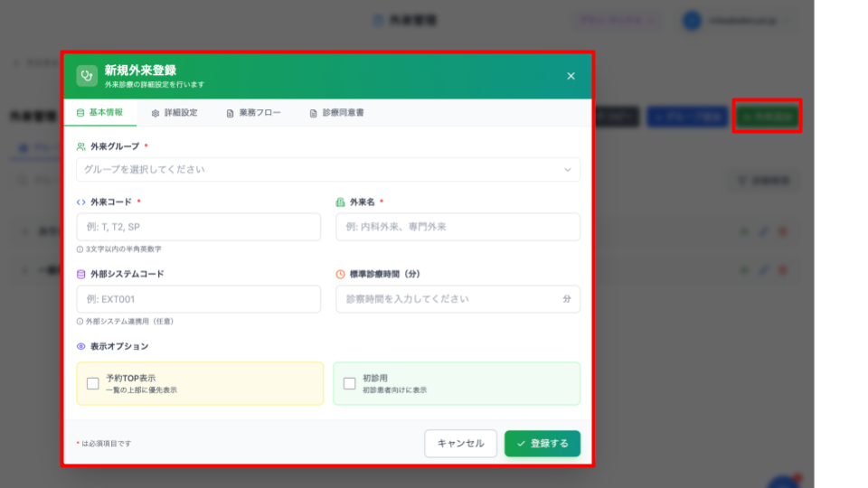Click the info icon by 外部システム連携用
Screen dimensions: 868x488
click(80, 322)
